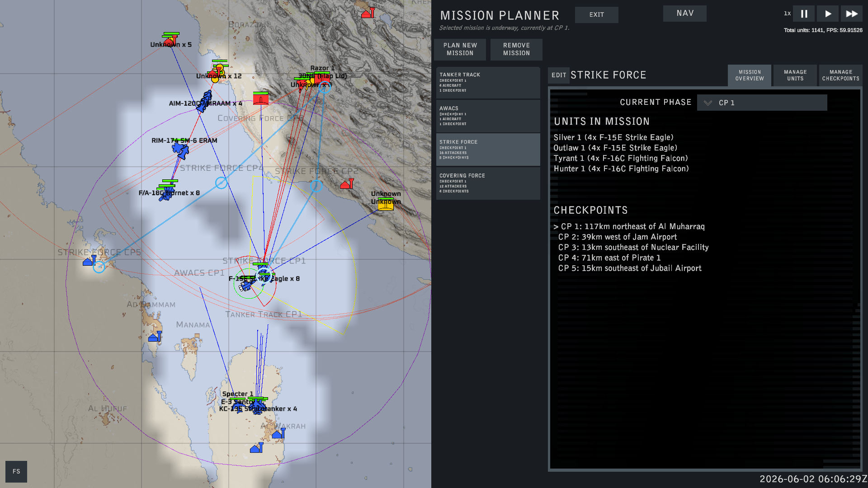Click the Plan New Mission button
Image resolution: width=868 pixels, height=488 pixels.
(x=460, y=49)
